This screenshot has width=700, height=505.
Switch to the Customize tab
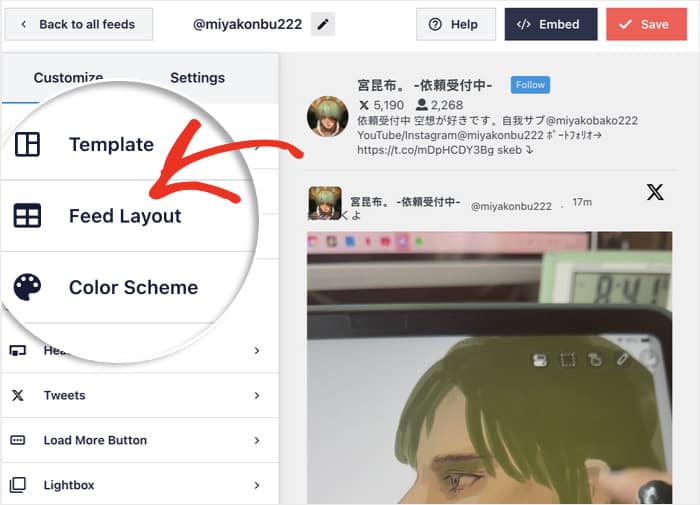(x=68, y=78)
